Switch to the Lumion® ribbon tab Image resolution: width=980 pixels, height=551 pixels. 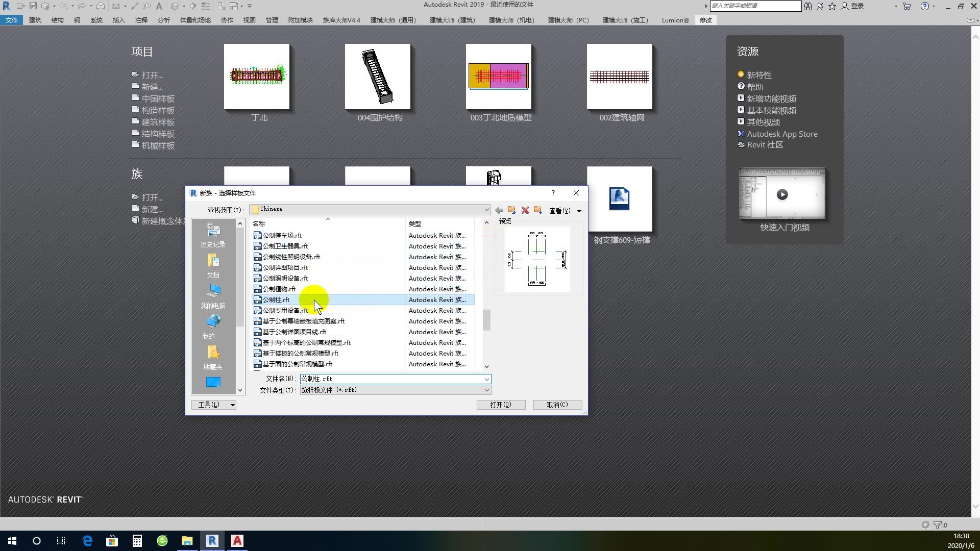pyautogui.click(x=675, y=20)
